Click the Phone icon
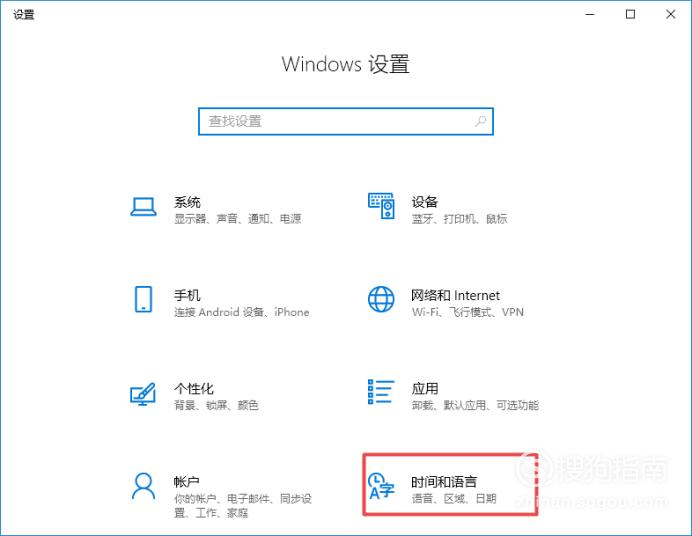692x536 pixels. (143, 299)
